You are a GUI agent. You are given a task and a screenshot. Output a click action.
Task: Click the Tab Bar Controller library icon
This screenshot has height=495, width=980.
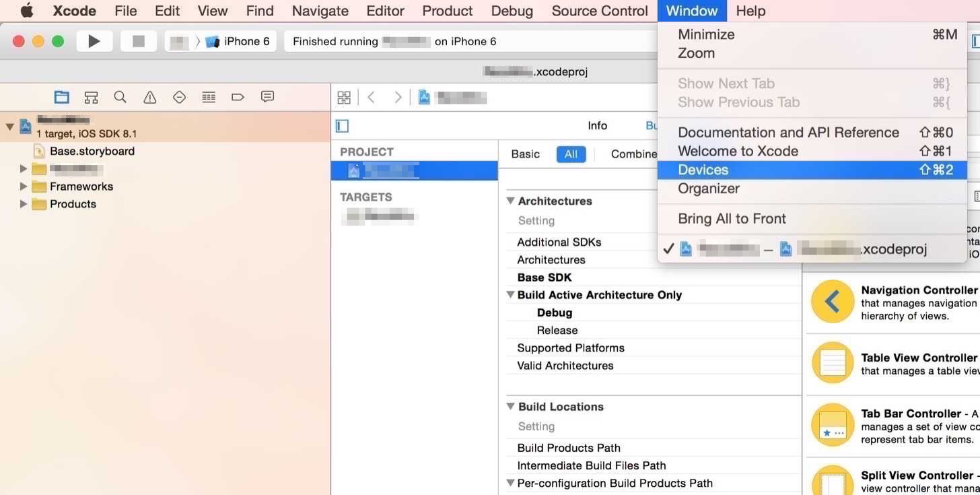833,424
